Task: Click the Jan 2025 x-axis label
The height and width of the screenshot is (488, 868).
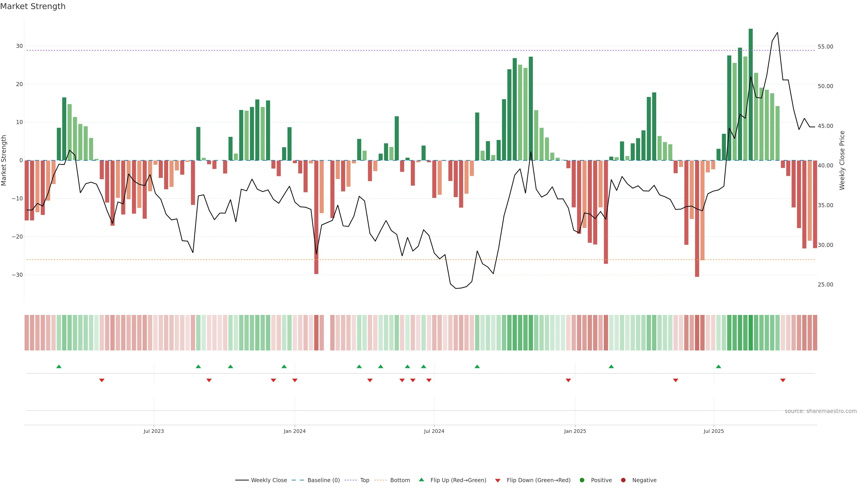Action: click(x=575, y=431)
